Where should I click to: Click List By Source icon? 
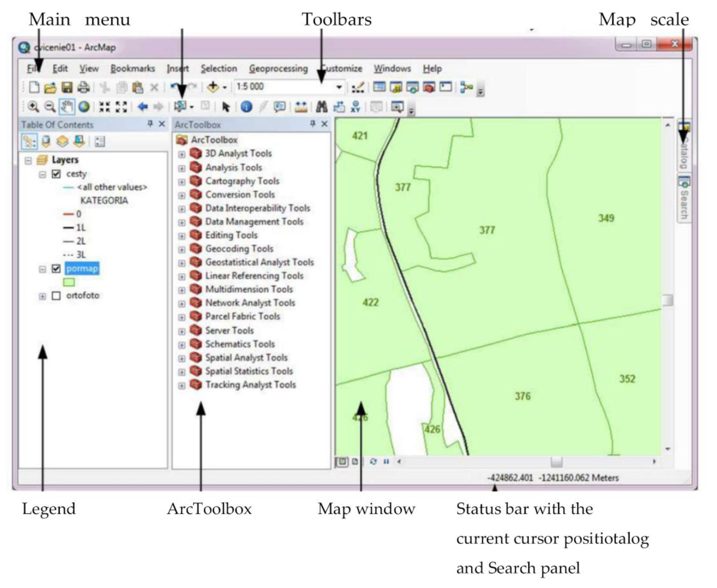pyautogui.click(x=46, y=141)
